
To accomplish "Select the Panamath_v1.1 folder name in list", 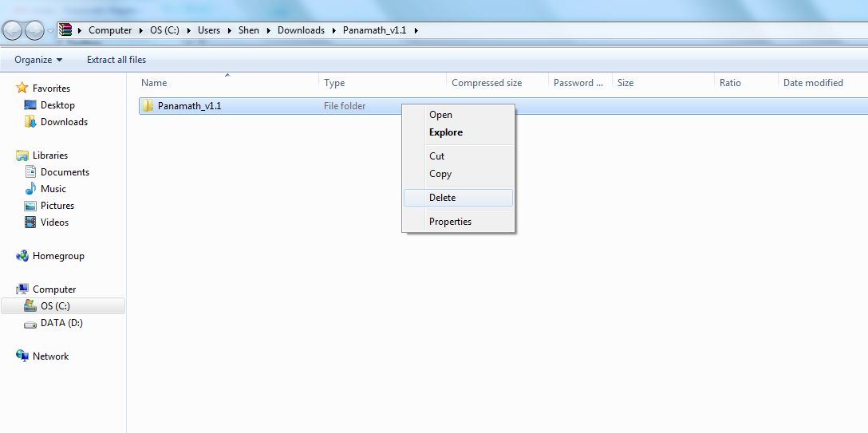I will click(189, 105).
